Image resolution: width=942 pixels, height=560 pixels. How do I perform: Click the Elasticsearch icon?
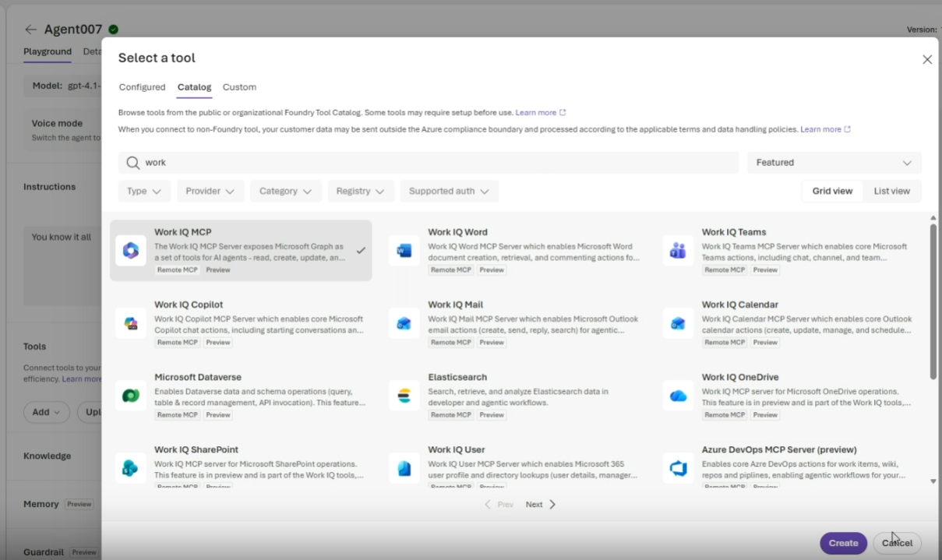404,396
